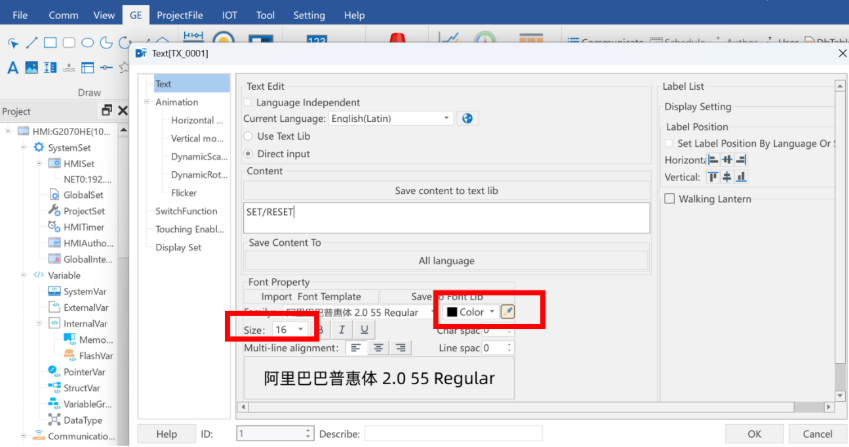Align multi-line text right

(401, 347)
